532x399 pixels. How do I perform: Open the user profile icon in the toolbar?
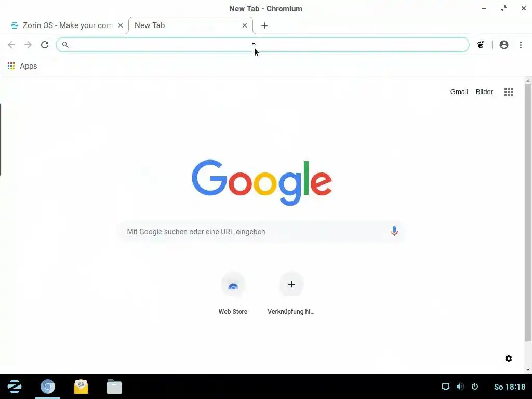pos(504,45)
